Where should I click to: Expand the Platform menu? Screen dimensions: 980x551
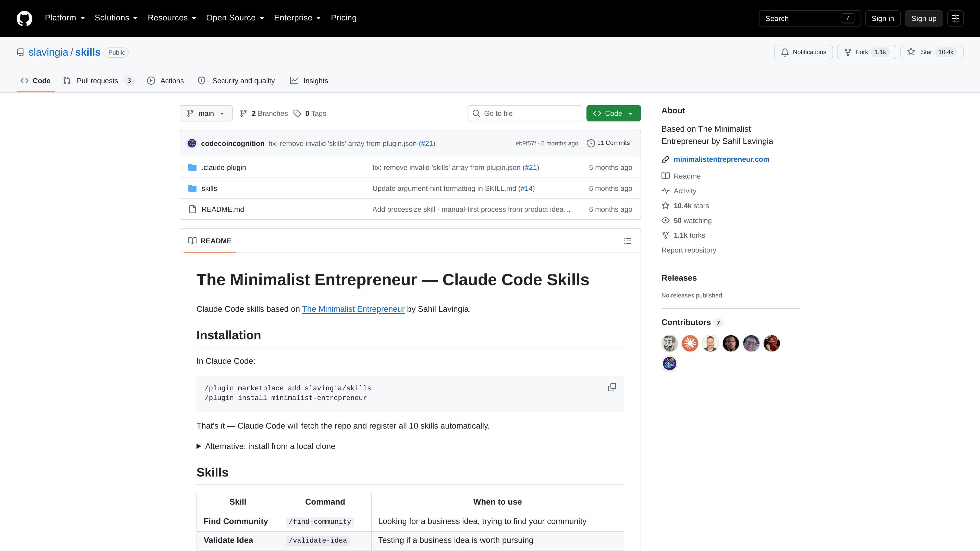click(65, 18)
